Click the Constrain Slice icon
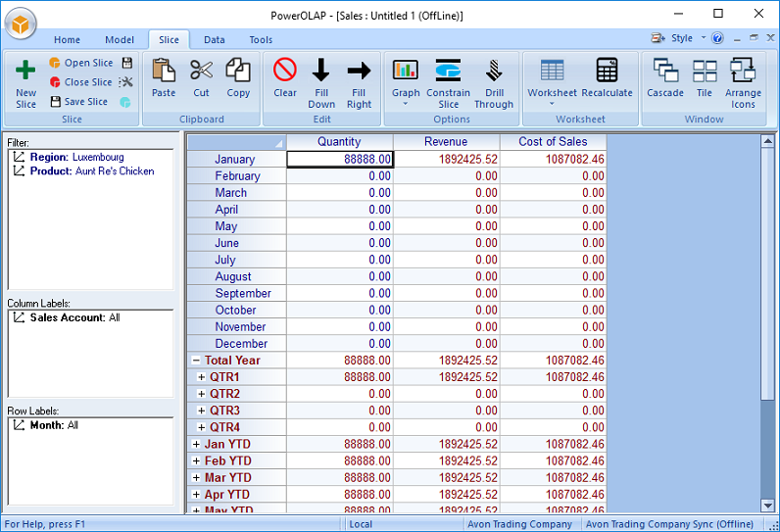 (448, 70)
